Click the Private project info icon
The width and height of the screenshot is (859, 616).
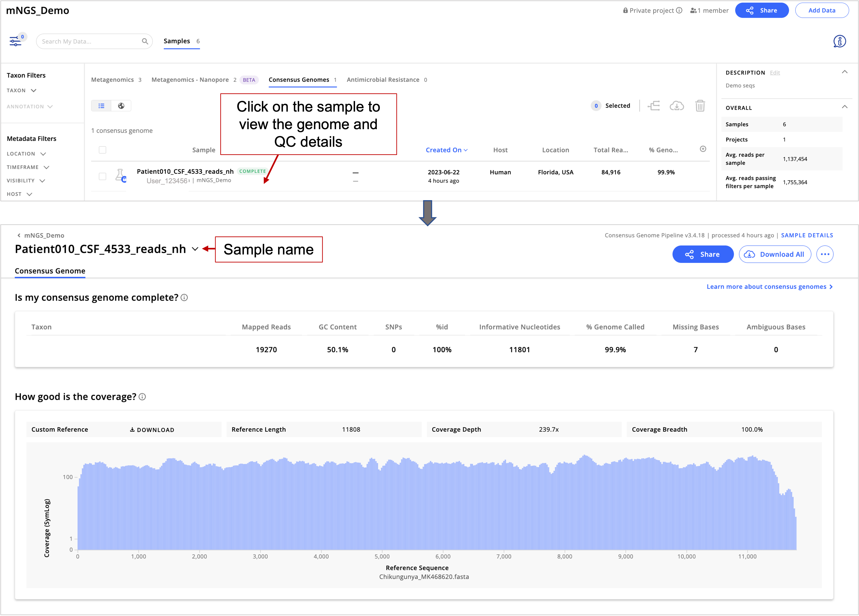[679, 10]
